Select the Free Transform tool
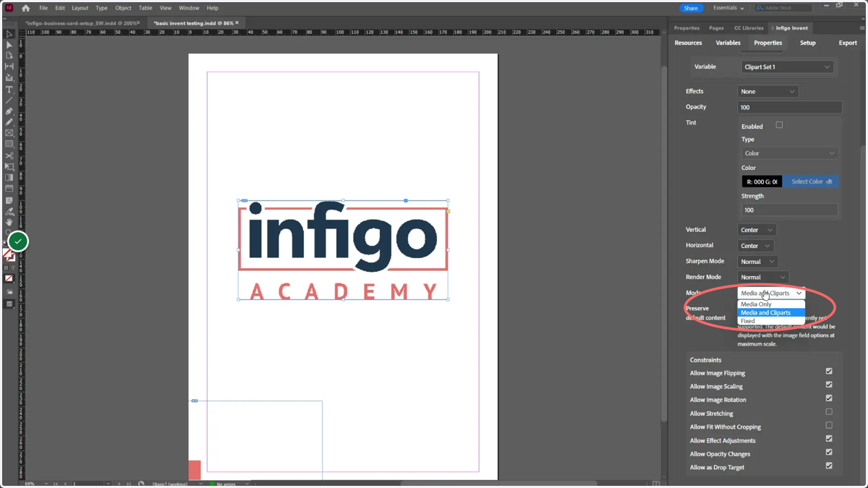 click(9, 167)
